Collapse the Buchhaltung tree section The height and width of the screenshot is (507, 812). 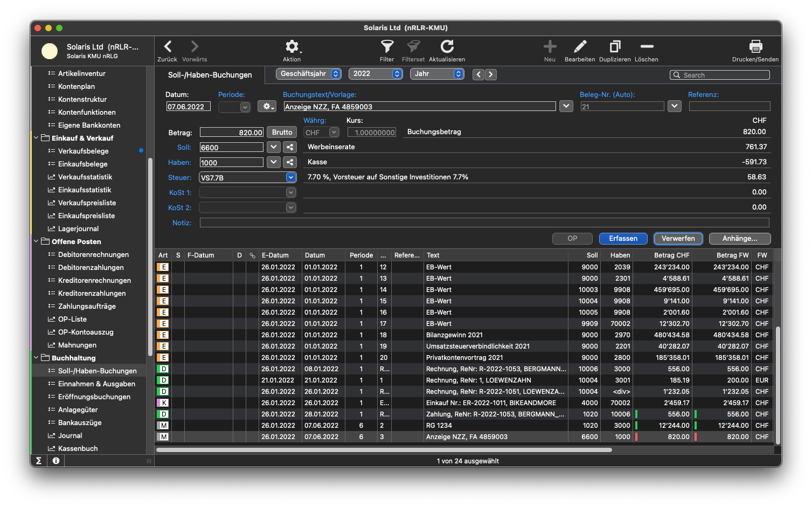(36, 358)
